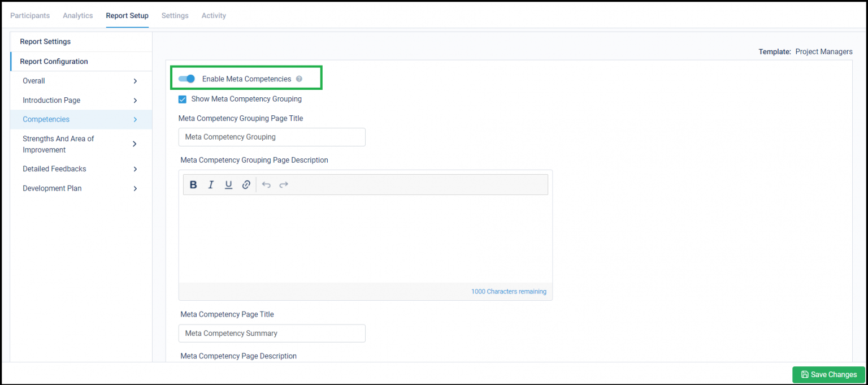Apply Bold formatting in the description editor

click(x=193, y=184)
